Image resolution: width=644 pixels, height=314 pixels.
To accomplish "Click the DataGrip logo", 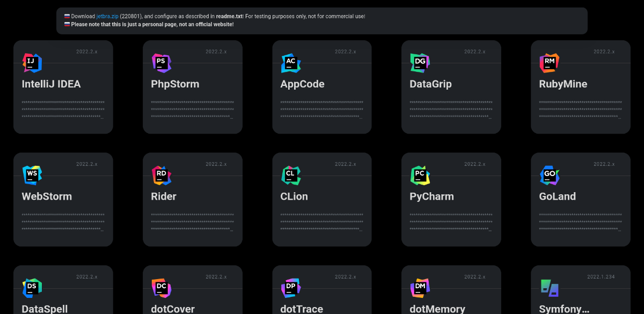I will (x=420, y=63).
